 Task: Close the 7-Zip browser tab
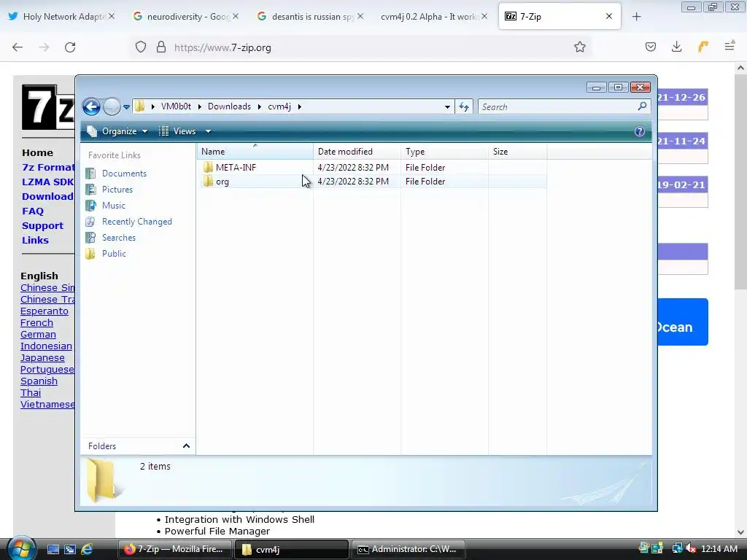click(609, 16)
